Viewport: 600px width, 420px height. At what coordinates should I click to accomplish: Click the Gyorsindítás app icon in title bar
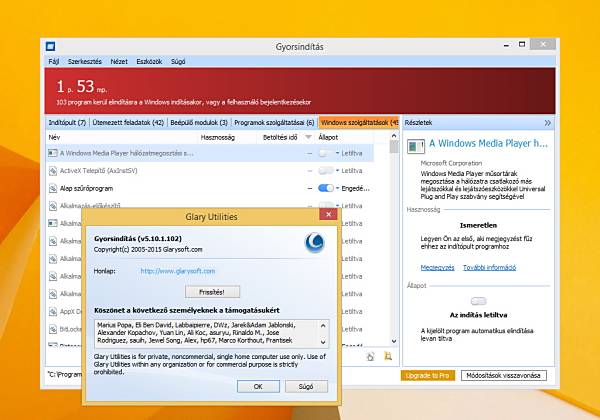pos(51,47)
